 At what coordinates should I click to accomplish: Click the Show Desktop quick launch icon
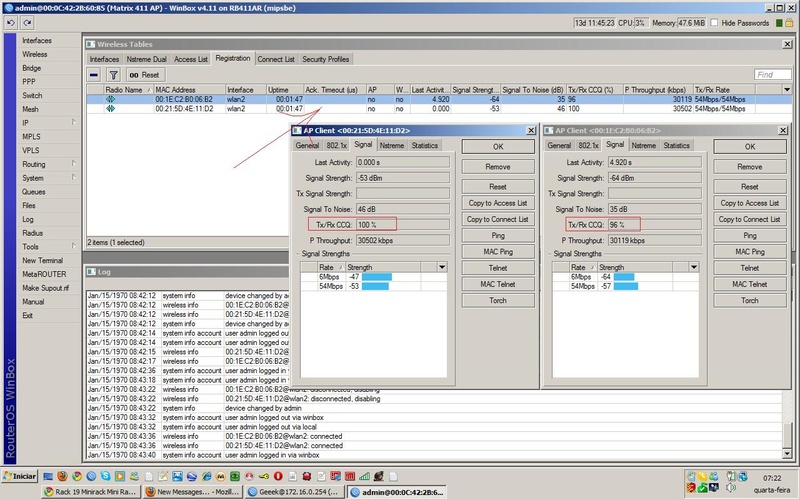coord(48,477)
